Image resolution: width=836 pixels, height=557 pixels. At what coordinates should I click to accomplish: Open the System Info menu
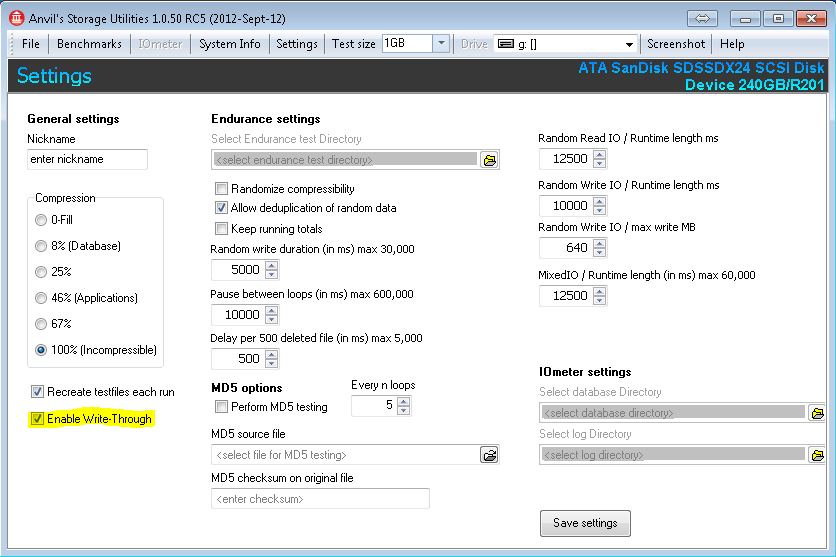coord(229,44)
